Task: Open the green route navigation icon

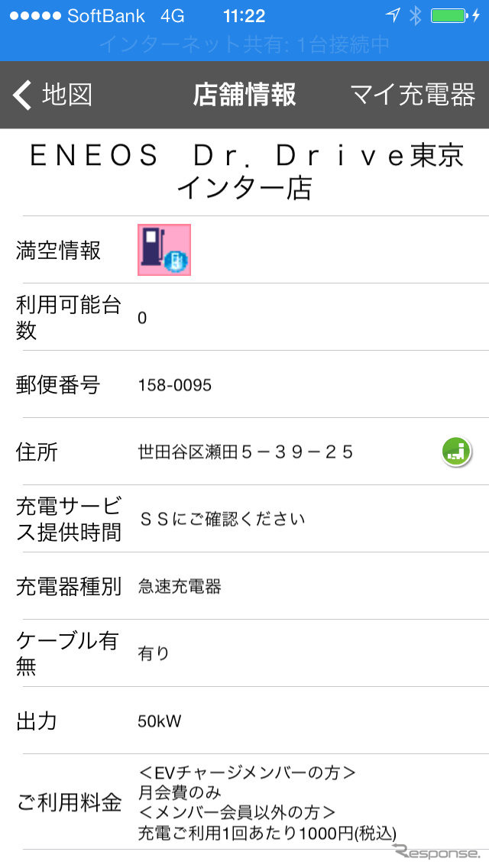Action: (456, 451)
